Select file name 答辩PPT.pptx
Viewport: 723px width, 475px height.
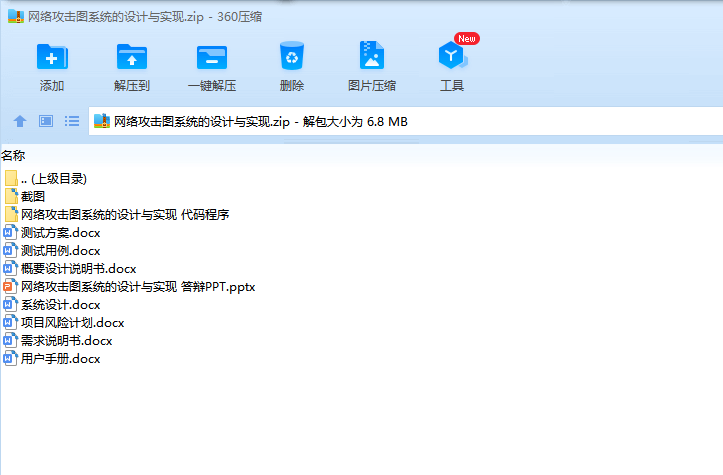138,286
